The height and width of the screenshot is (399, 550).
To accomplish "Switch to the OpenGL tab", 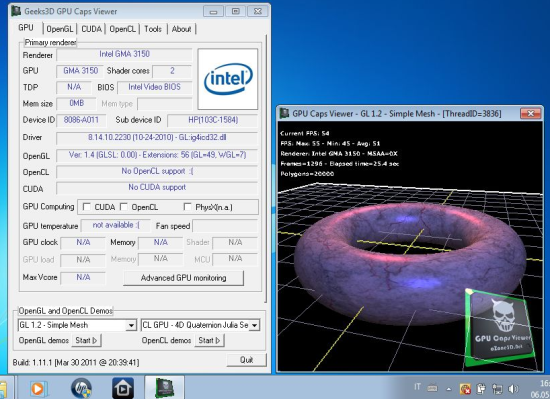I will 60,29.
